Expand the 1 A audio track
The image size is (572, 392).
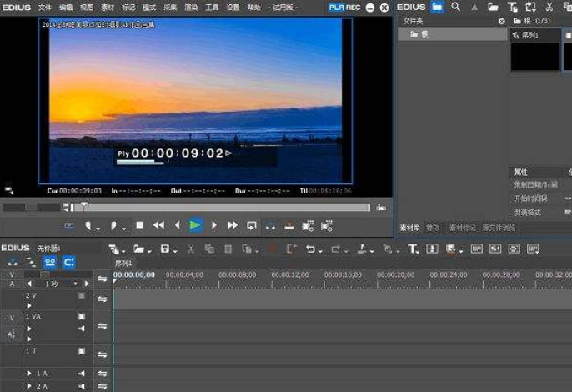30,374
